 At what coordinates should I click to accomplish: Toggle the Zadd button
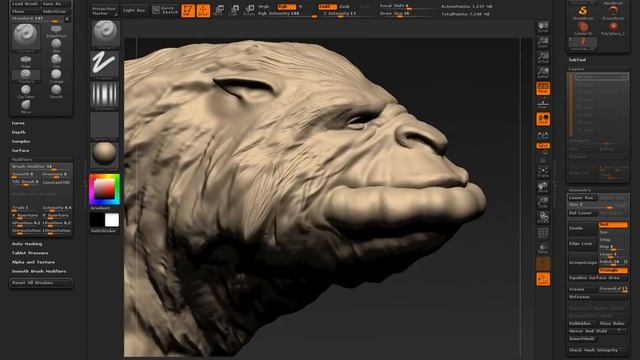[x=327, y=7]
